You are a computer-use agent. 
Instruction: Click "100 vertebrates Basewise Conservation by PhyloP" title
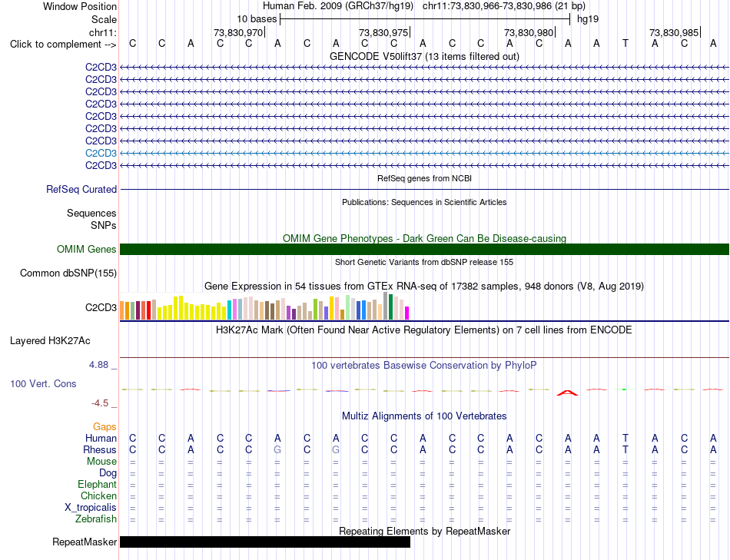tap(424, 366)
